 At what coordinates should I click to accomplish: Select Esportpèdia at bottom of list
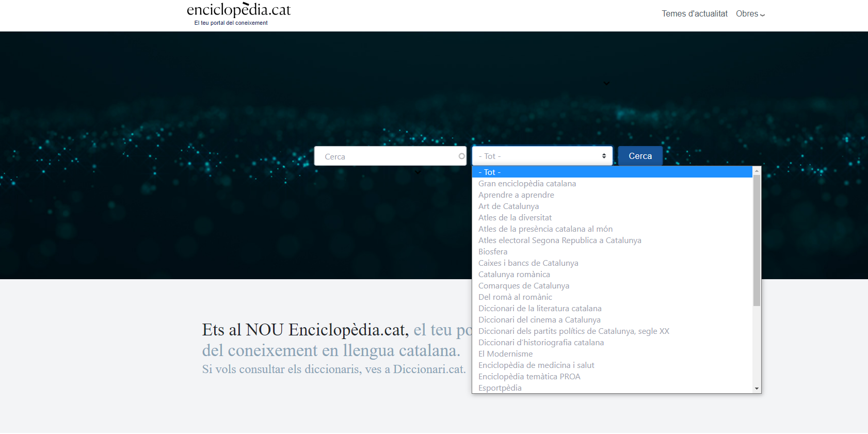[x=500, y=388]
